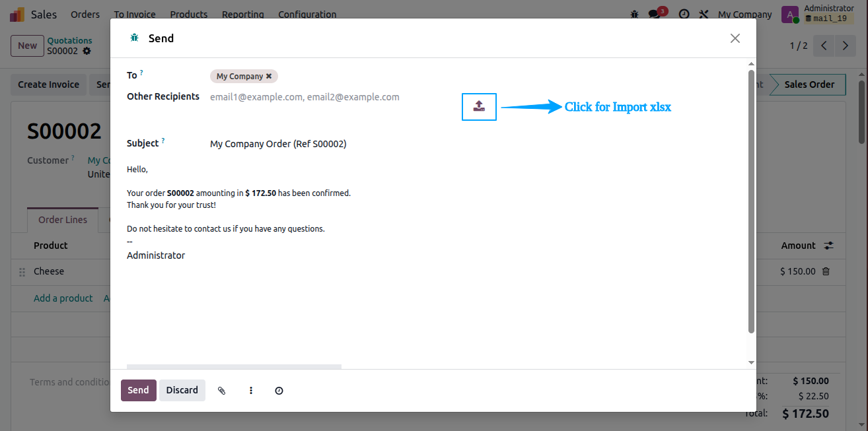The width and height of the screenshot is (868, 431).
Task: Click the Discard button
Action: pyautogui.click(x=182, y=390)
